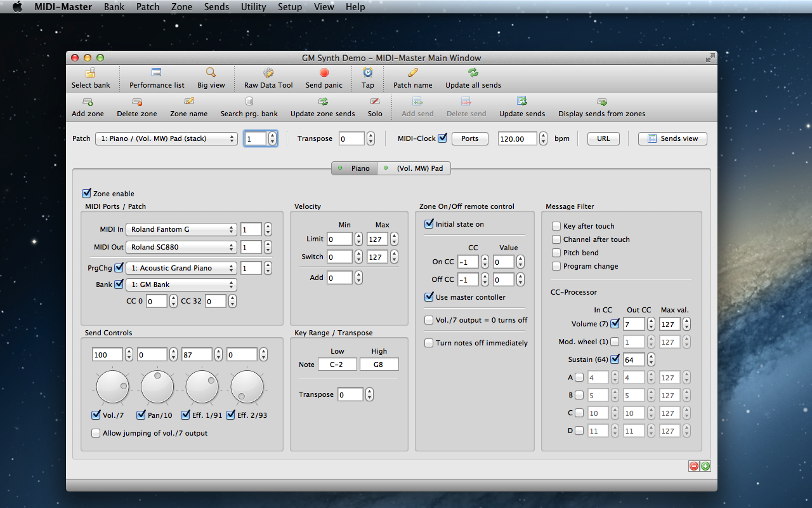This screenshot has width=812, height=508.
Task: Click the red remove zone button
Action: pos(694,466)
